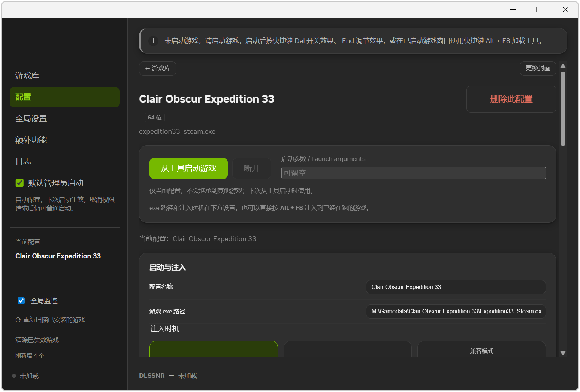Click the 更换封面 button
The image size is (580, 392).
[x=538, y=69]
